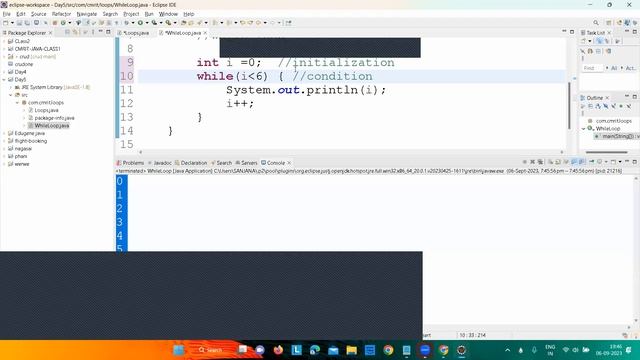640x360 pixels.
Task: Click the Find field in Task List
Action: click(x=593, y=68)
